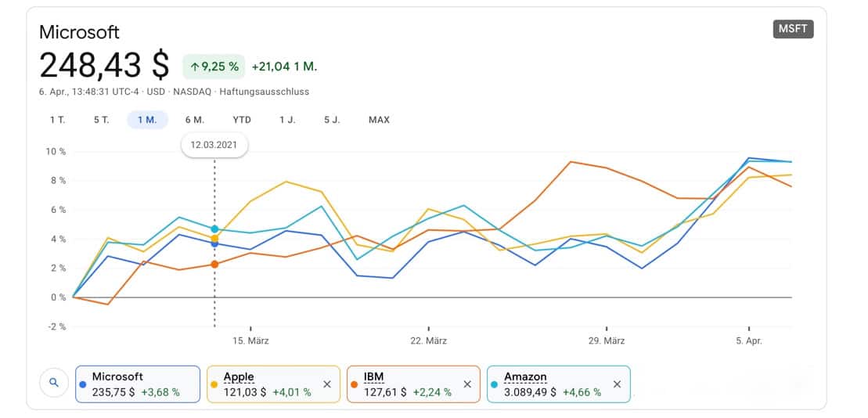
Task: Show the 5 J. time range
Action: point(332,120)
